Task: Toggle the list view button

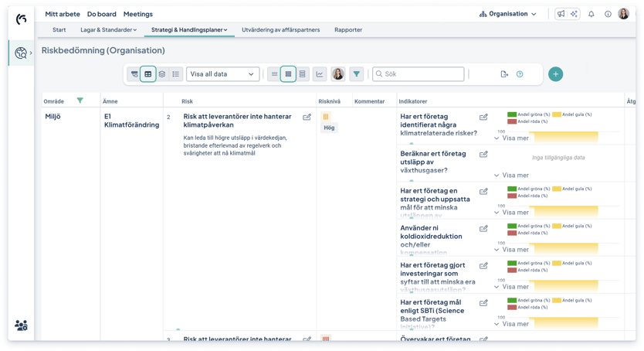Action: (x=175, y=74)
